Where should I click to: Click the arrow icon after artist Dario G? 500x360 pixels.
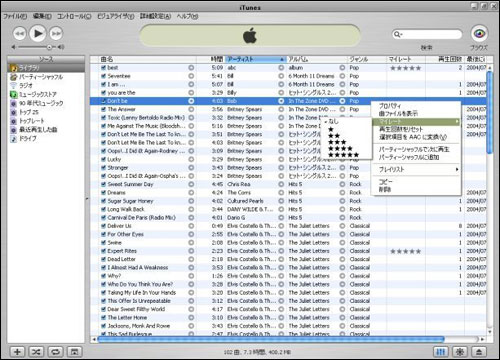pyautogui.click(x=281, y=218)
